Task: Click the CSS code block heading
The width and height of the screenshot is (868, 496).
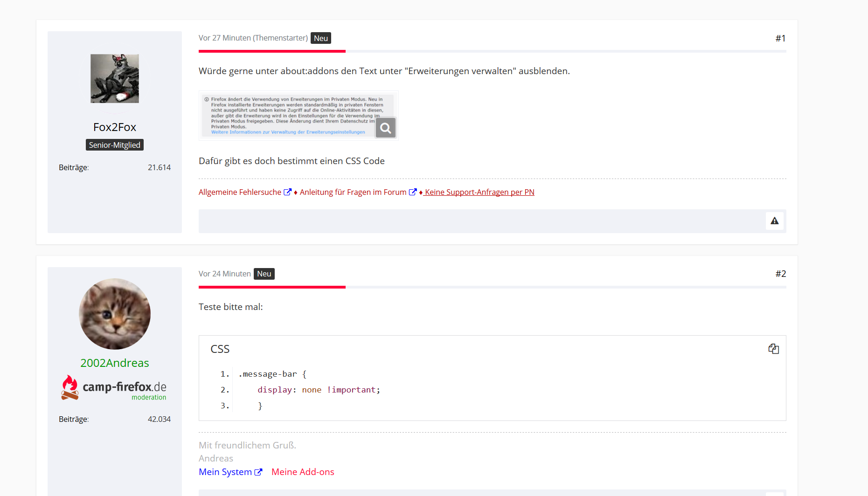Action: (x=220, y=349)
